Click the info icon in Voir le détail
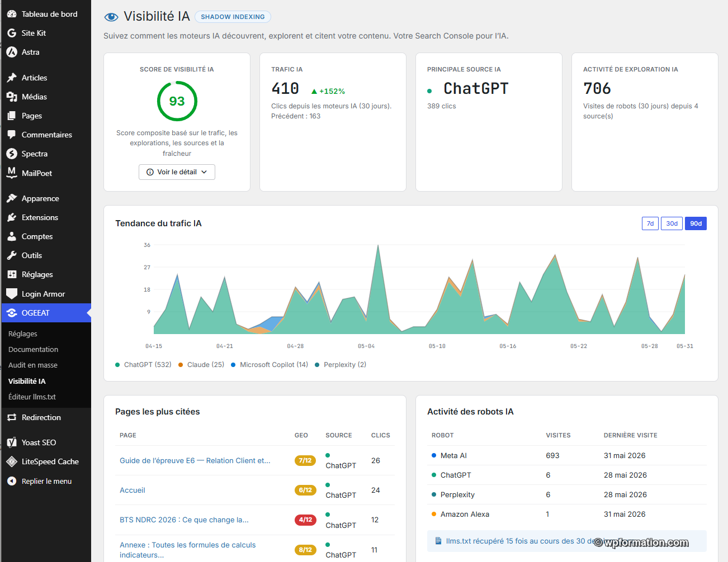Screen dimensions: 728x562 click(150, 172)
